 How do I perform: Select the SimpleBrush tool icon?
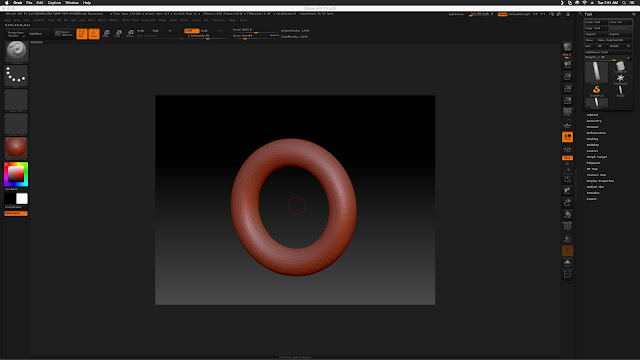(x=596, y=91)
